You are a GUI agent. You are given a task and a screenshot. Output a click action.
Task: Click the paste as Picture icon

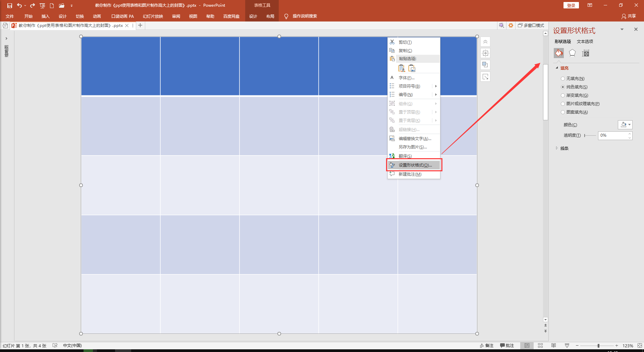pyautogui.click(x=412, y=68)
